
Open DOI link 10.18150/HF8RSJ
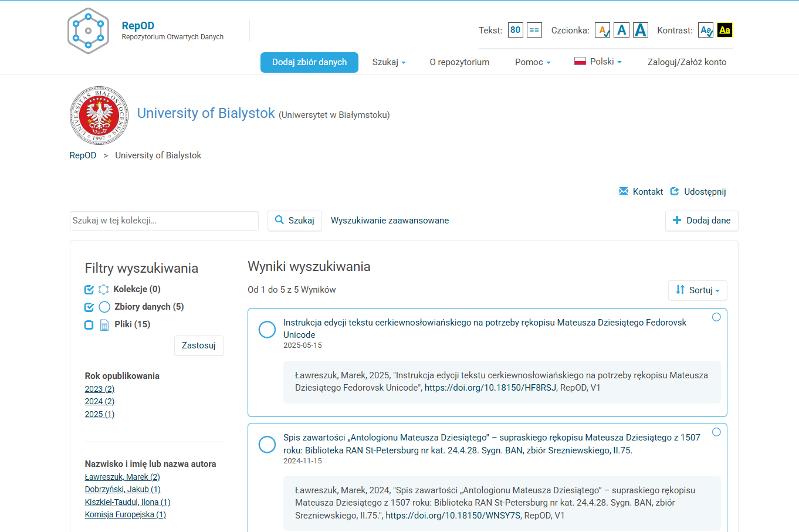[490, 388]
